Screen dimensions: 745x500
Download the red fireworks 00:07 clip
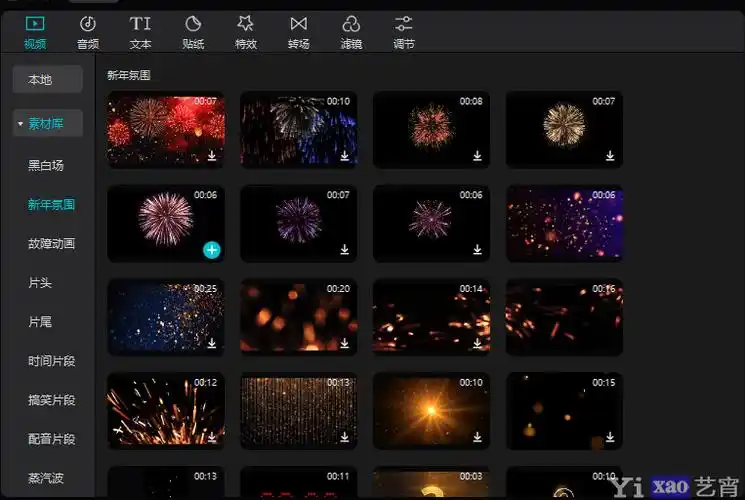coord(212,155)
